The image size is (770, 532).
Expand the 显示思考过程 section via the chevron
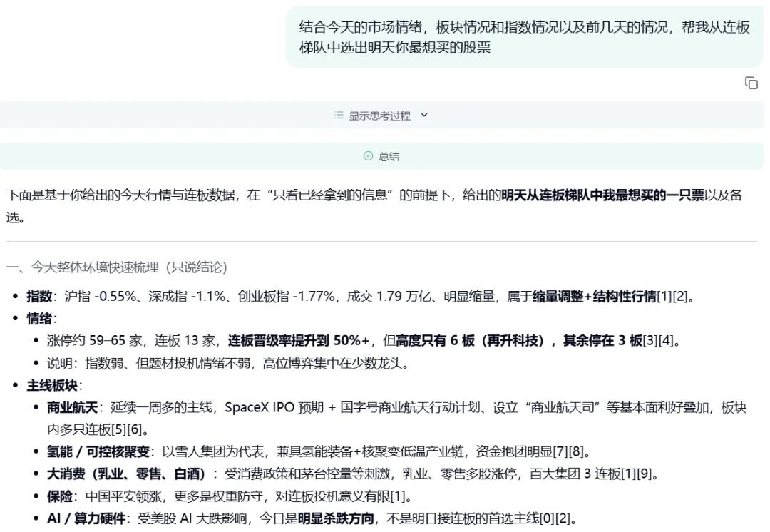click(423, 115)
